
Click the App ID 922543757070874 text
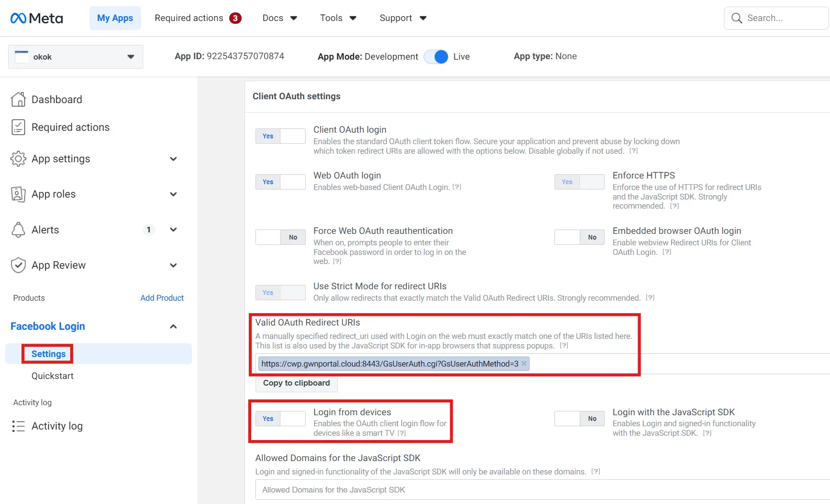229,56
